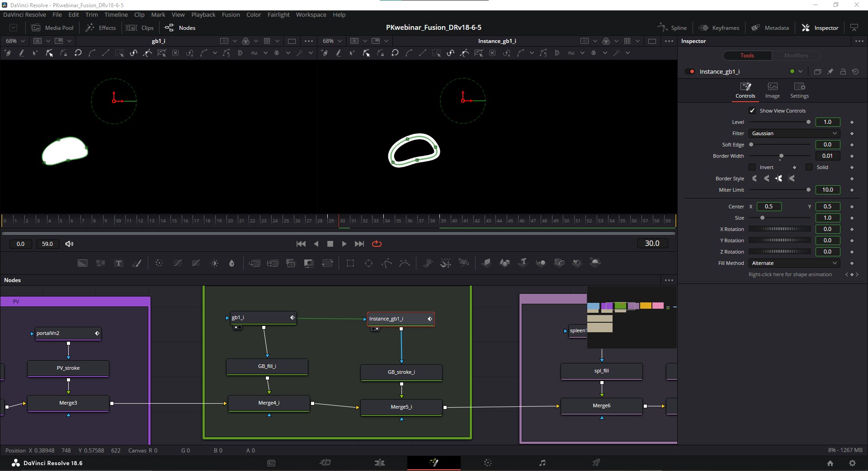Add a Brightness Contrast node

pyautogui.click(x=214, y=263)
